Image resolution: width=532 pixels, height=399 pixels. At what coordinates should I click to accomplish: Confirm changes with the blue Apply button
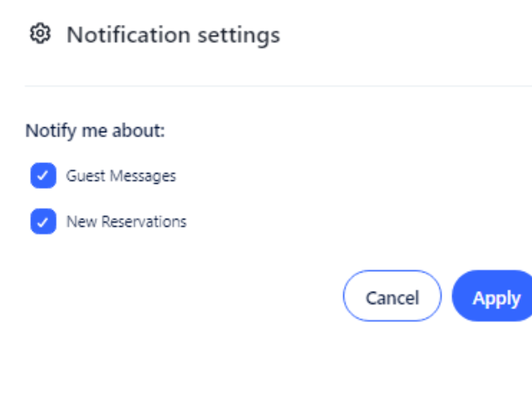click(492, 296)
